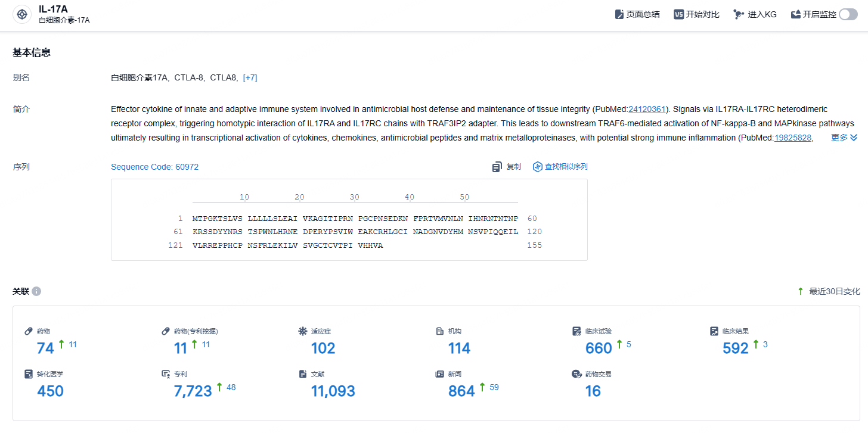The height and width of the screenshot is (433, 868).
Task: Toggle the monitoring switch on
Action: tap(848, 14)
